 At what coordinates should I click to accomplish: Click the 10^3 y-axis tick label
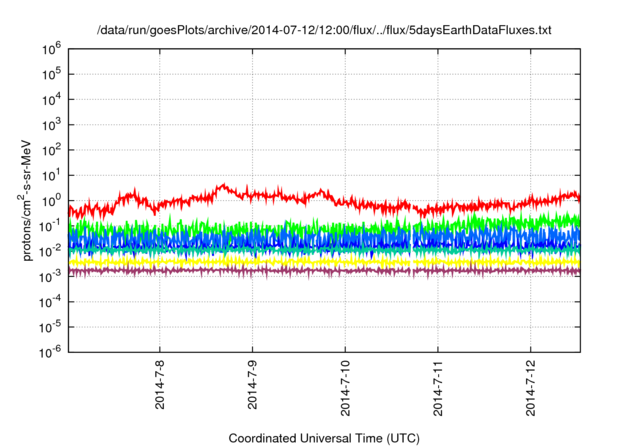pos(51,125)
